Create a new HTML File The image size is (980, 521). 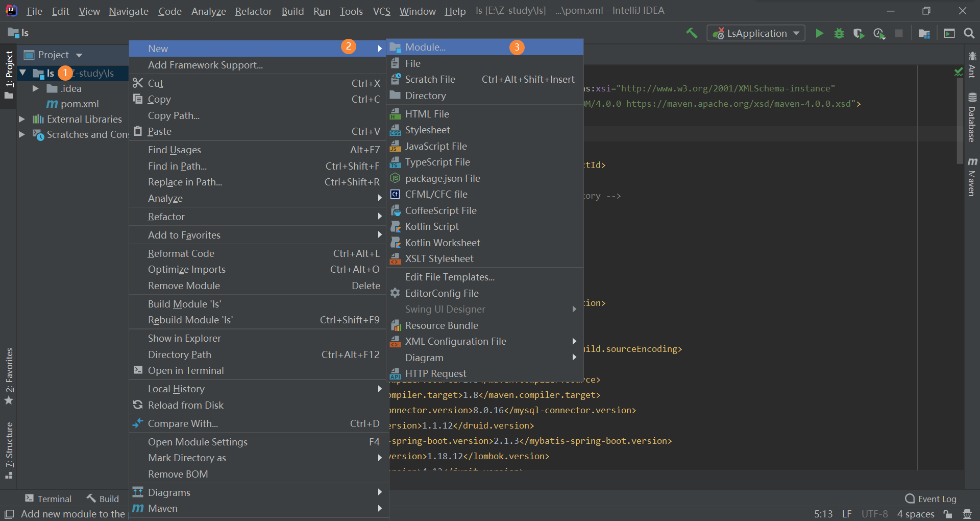click(x=484, y=114)
